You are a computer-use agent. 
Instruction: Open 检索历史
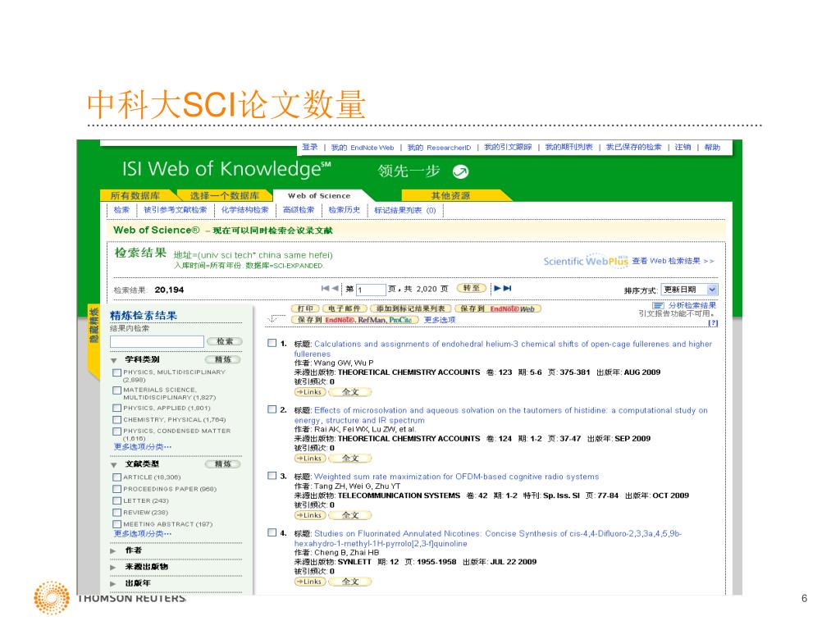[x=344, y=210]
